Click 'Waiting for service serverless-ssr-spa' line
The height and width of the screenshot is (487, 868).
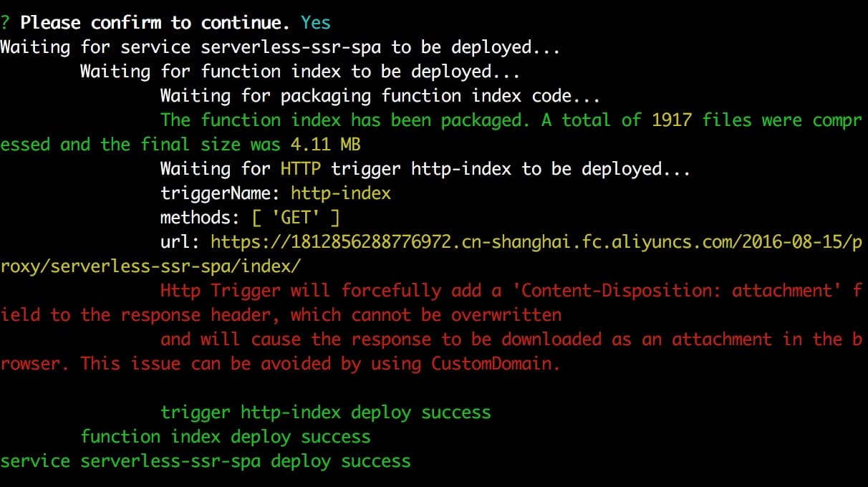pos(279,47)
